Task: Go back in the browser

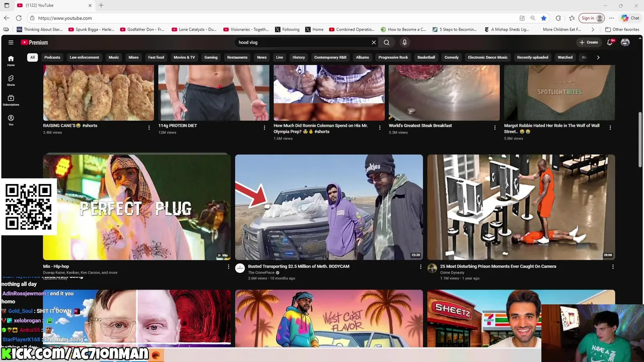Action: (x=7, y=18)
